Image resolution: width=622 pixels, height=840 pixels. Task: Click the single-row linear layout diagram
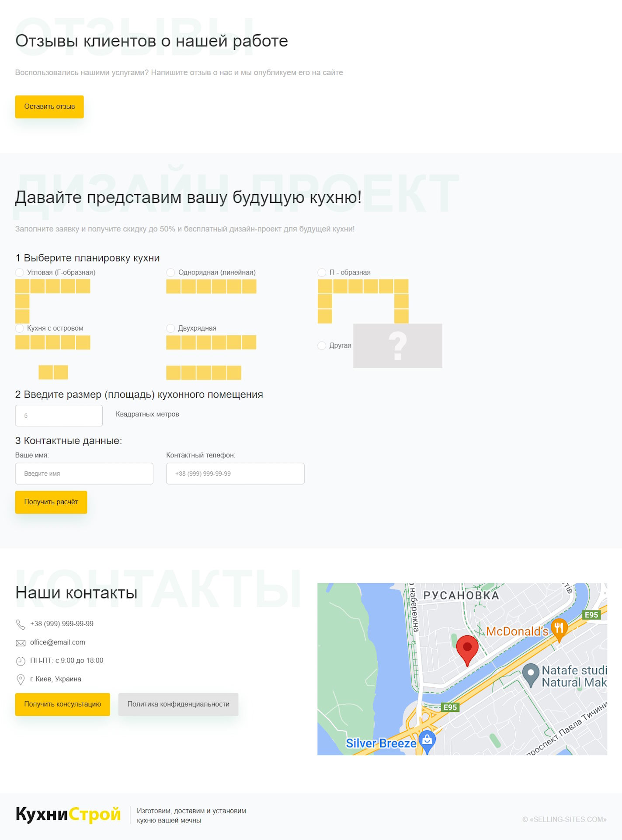pyautogui.click(x=211, y=286)
